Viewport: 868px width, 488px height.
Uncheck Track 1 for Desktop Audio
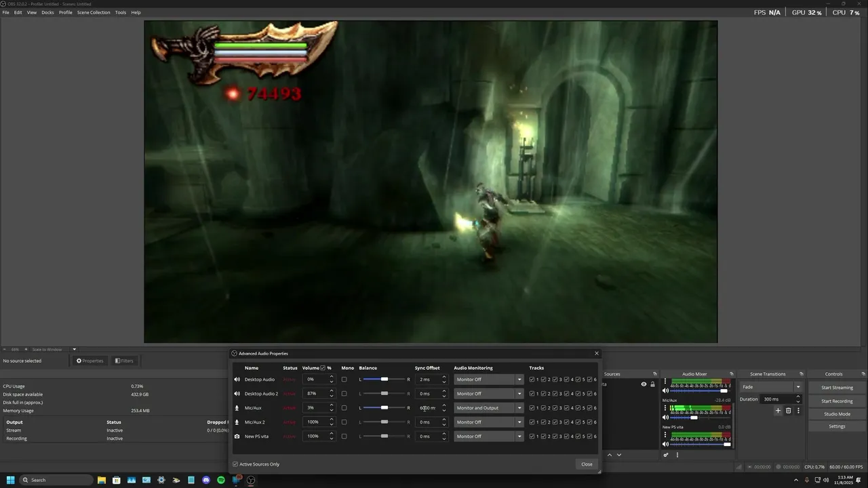[532, 380]
